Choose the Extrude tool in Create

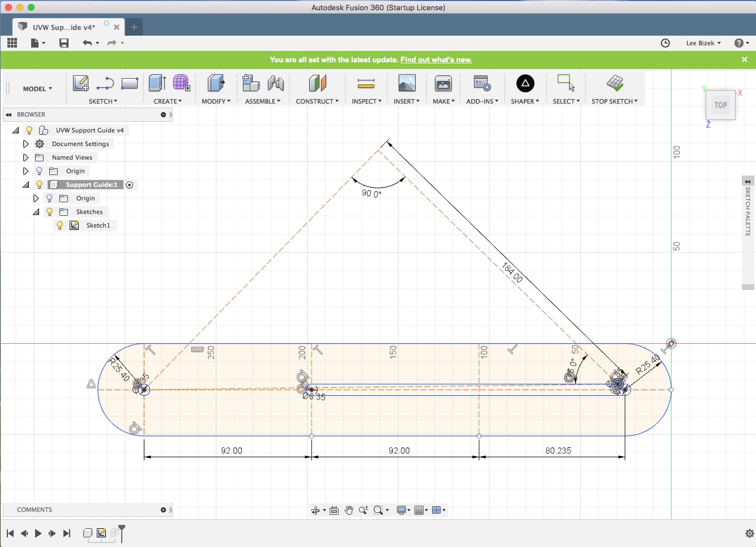coord(157,83)
